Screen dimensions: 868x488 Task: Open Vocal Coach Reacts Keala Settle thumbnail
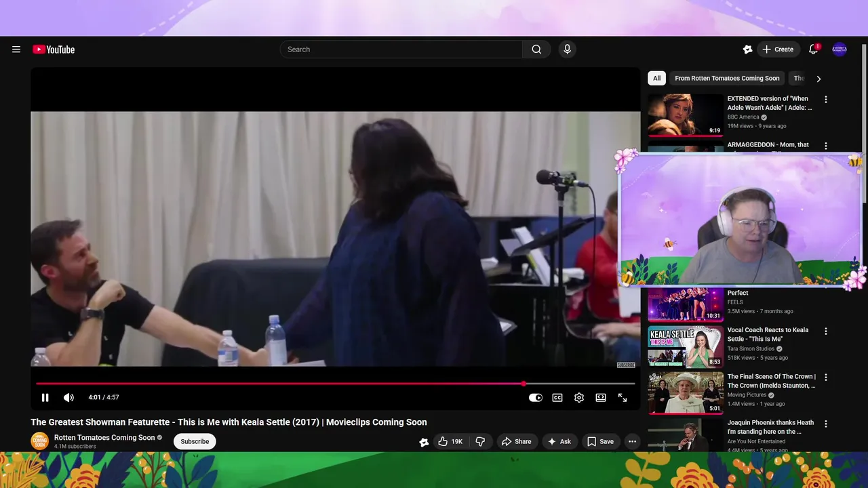686,346
